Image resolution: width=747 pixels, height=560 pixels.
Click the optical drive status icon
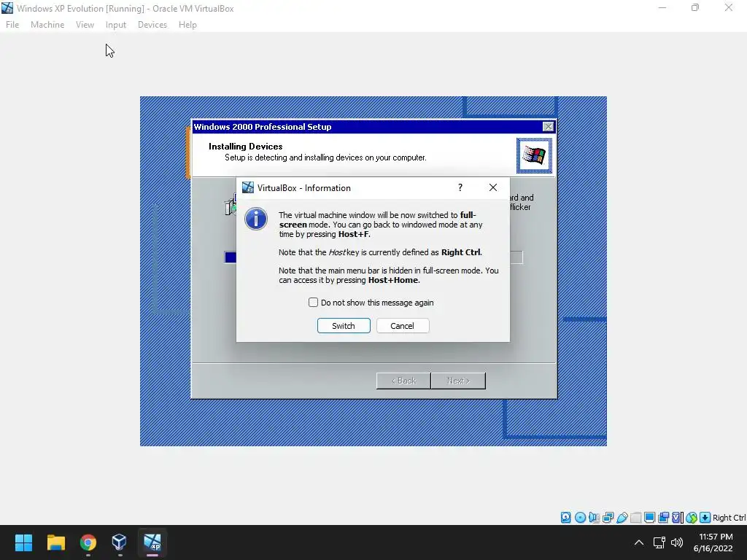click(x=580, y=518)
